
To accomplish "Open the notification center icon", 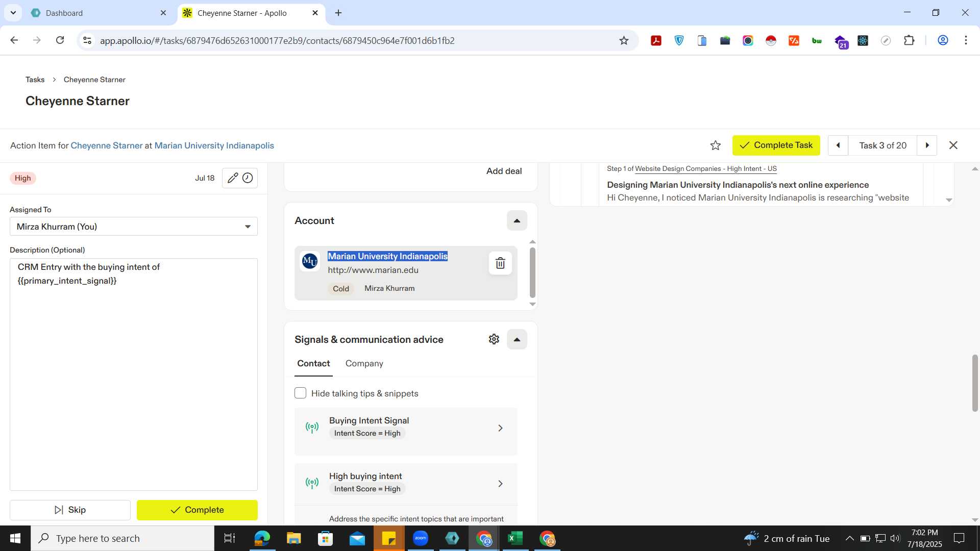I will pos(959,538).
